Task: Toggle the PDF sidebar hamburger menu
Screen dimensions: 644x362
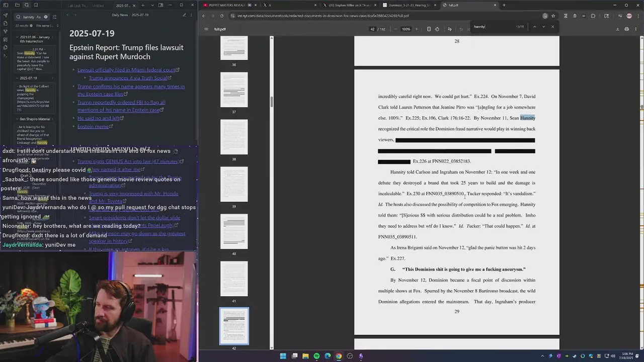Action: click(206, 29)
